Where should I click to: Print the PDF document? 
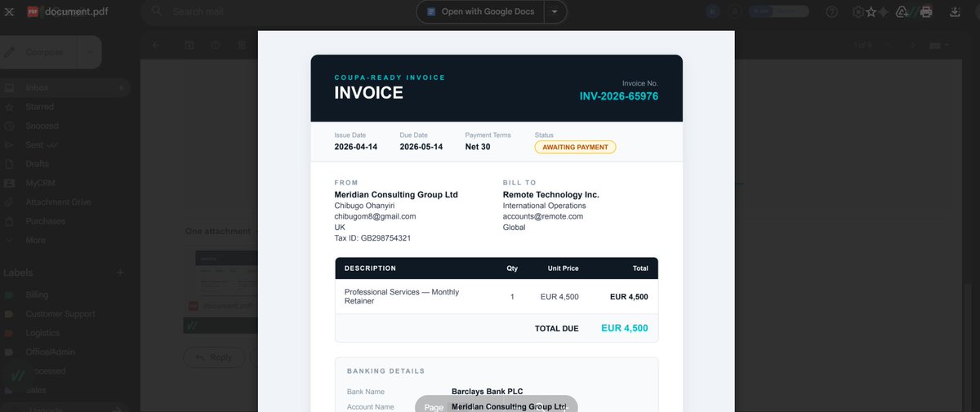(926, 12)
